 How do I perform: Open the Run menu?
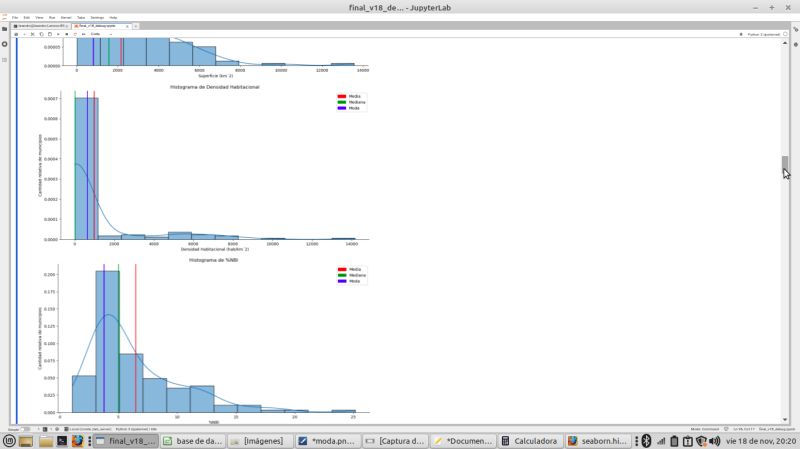52,17
